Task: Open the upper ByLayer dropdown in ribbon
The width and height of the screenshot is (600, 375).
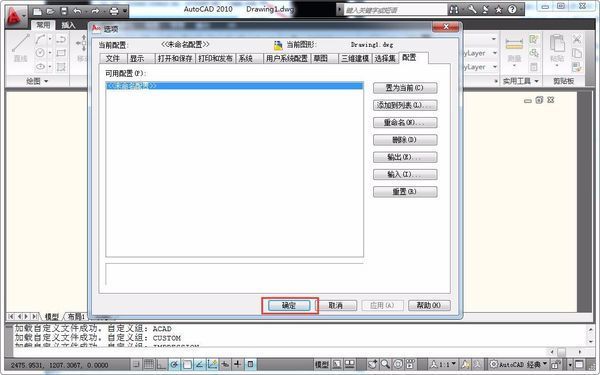Action: pyautogui.click(x=495, y=53)
